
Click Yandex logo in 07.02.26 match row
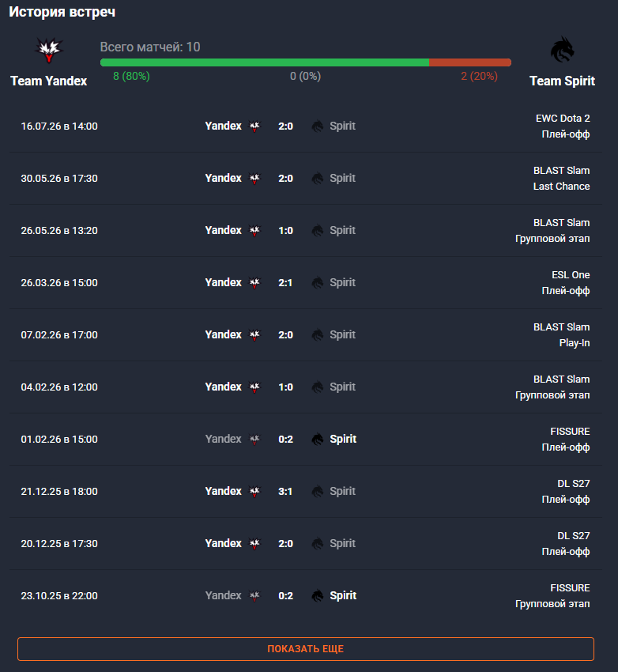point(254,335)
